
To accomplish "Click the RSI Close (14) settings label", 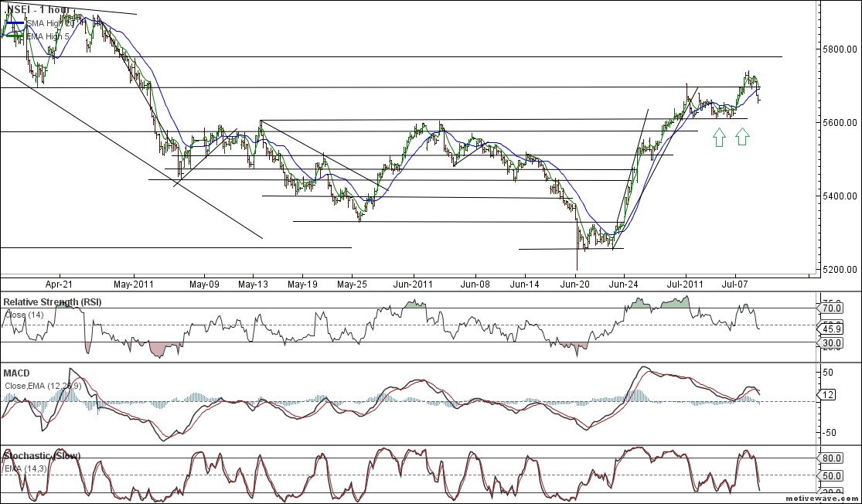I will pyautogui.click(x=23, y=314).
